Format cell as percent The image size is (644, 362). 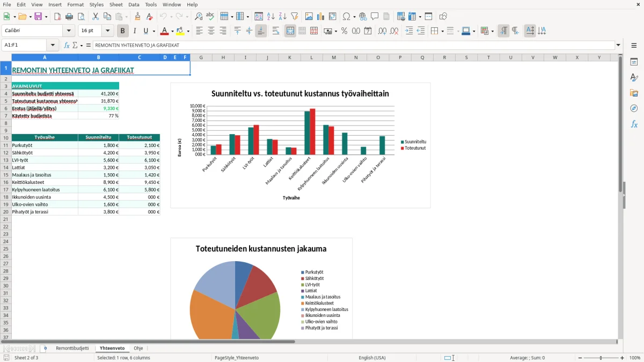pos(345,31)
